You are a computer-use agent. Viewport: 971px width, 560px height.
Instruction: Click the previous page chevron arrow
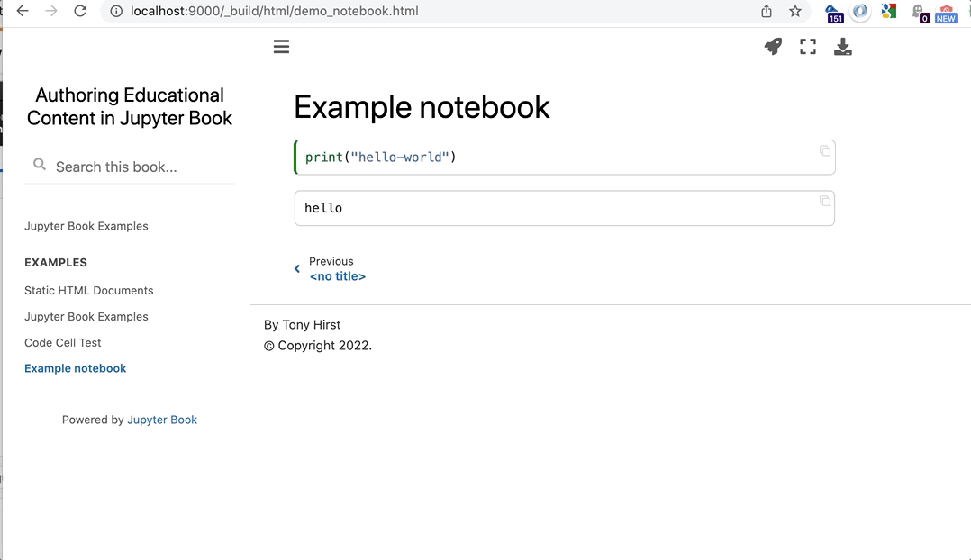[x=297, y=268]
